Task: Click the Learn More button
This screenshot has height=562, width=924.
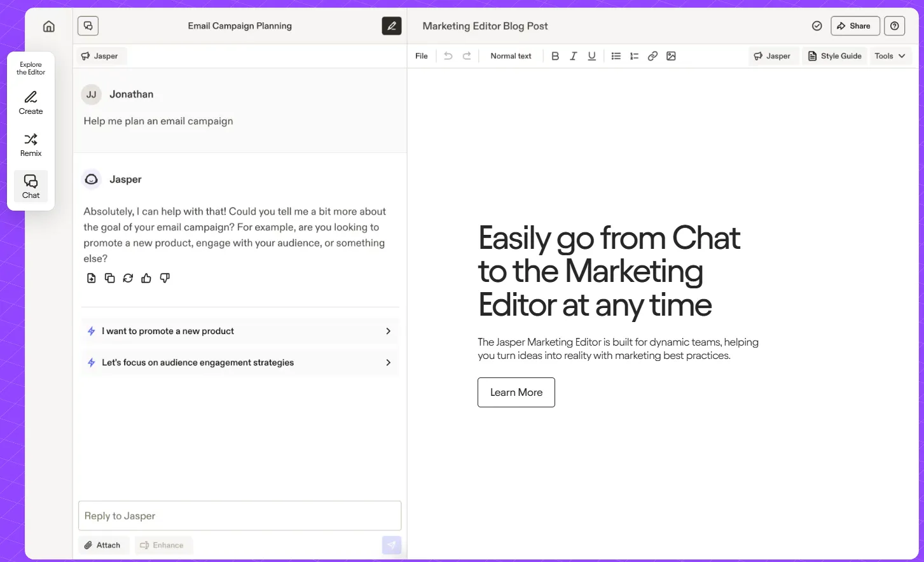Action: tap(516, 392)
